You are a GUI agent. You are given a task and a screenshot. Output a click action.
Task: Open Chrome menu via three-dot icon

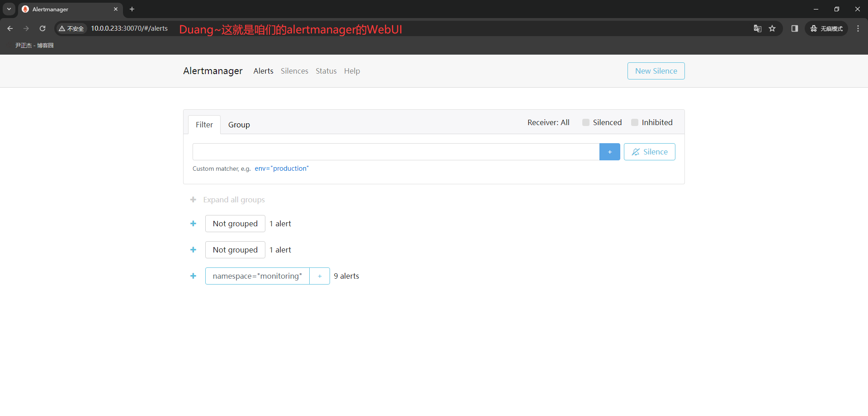click(x=858, y=28)
